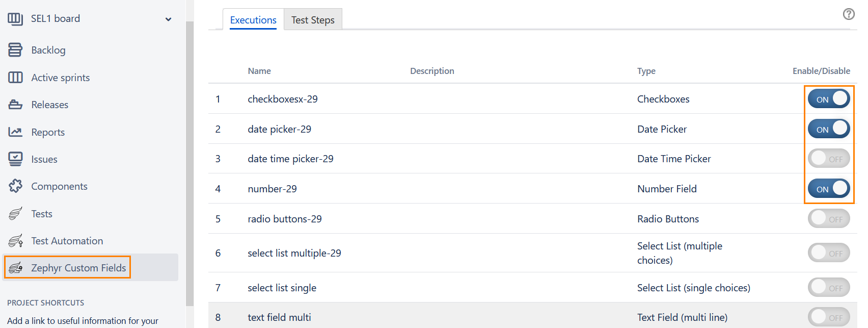The image size is (868, 328).
Task: Click the help question mark icon
Action: point(849,14)
